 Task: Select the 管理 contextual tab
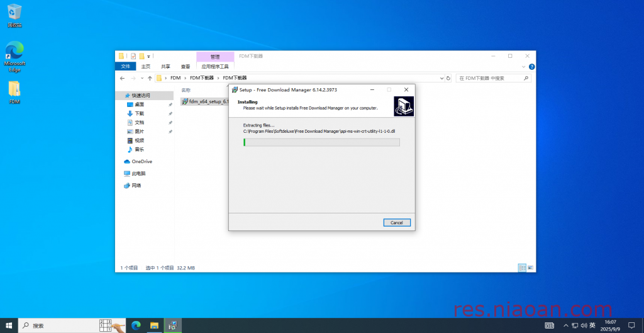(x=215, y=57)
